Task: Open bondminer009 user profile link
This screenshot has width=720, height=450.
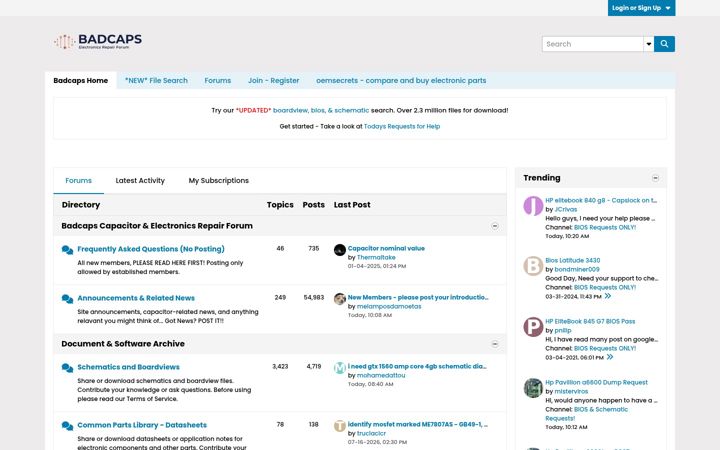Action: tap(577, 269)
